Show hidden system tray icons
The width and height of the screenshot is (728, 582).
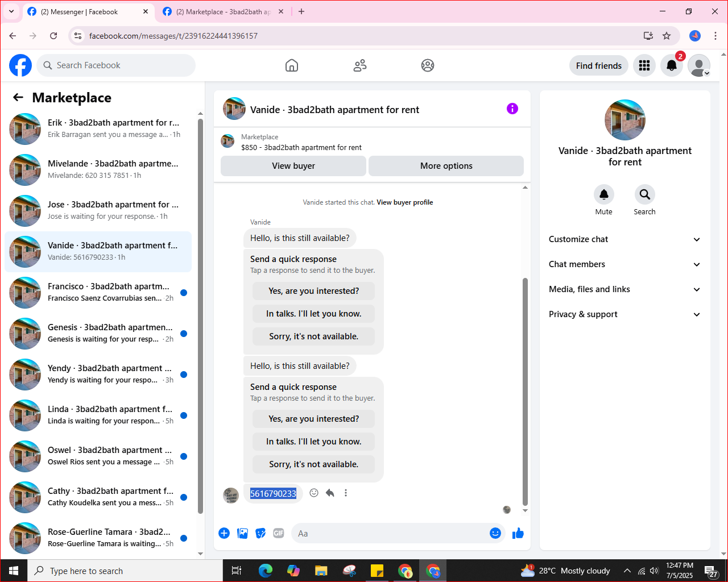627,571
